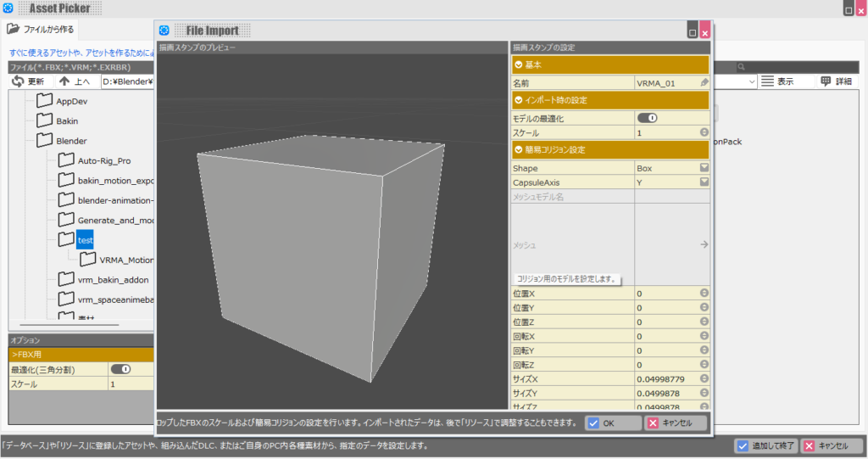
Task: Open the 詳細 details icon button
Action: click(826, 81)
